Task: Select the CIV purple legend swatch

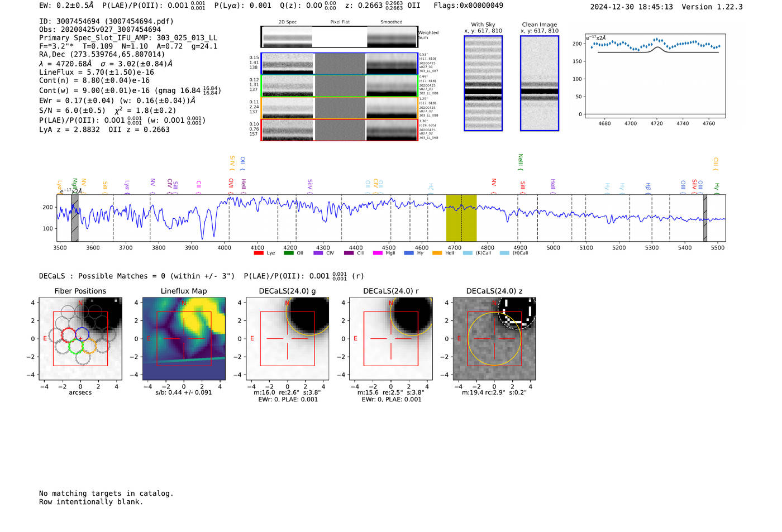Action: (318, 253)
